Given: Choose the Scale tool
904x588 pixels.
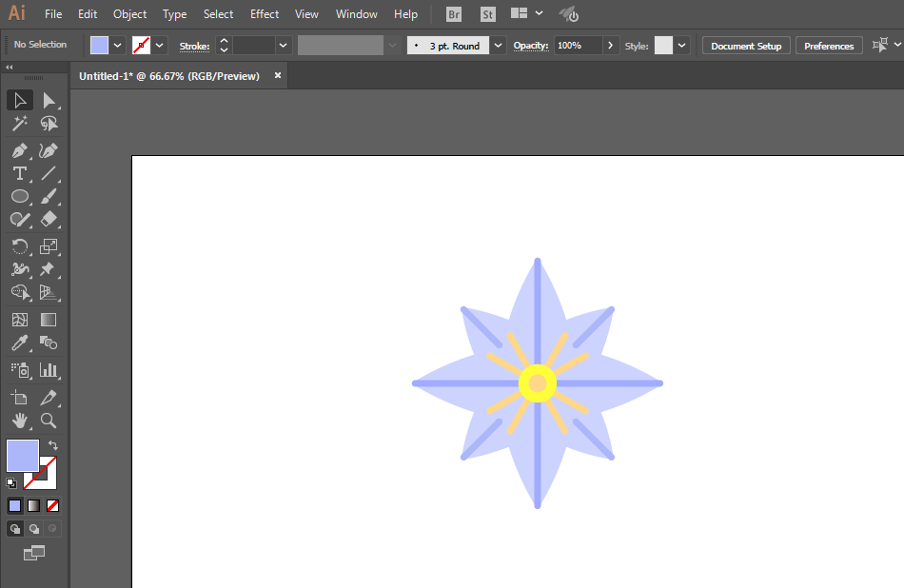Looking at the screenshot, I should (49, 246).
